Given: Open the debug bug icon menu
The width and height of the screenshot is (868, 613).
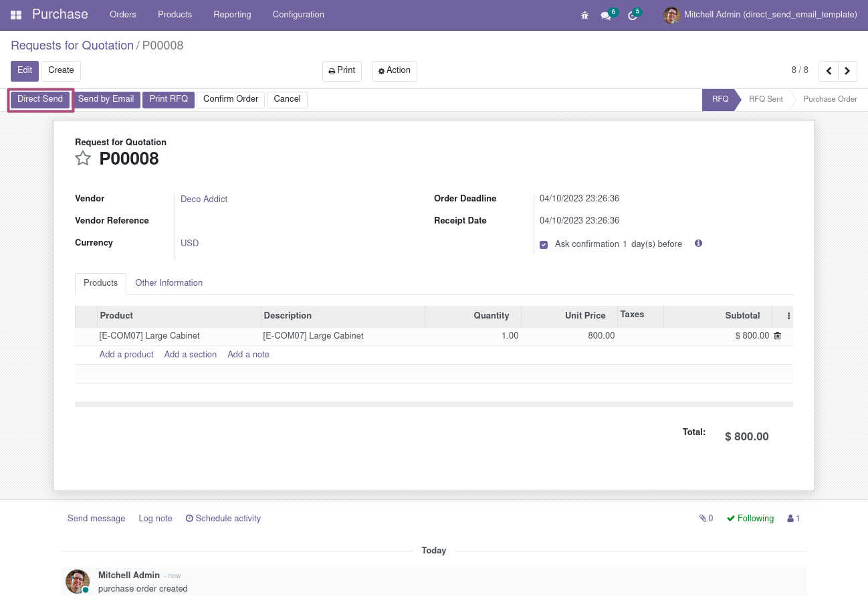Looking at the screenshot, I should pyautogui.click(x=584, y=15).
